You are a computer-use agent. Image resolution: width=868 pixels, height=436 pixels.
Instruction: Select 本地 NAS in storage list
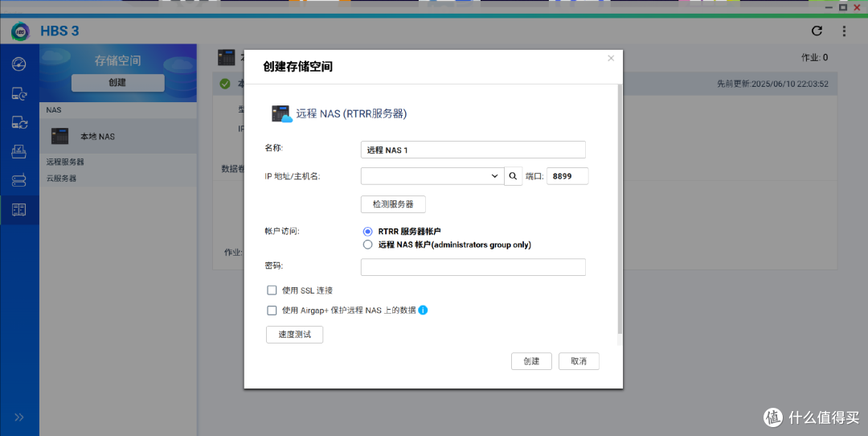118,136
